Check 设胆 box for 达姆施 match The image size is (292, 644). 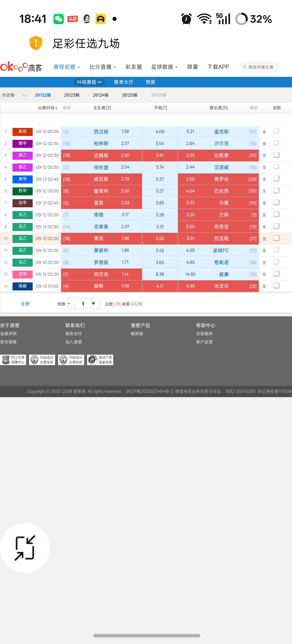pos(276,155)
